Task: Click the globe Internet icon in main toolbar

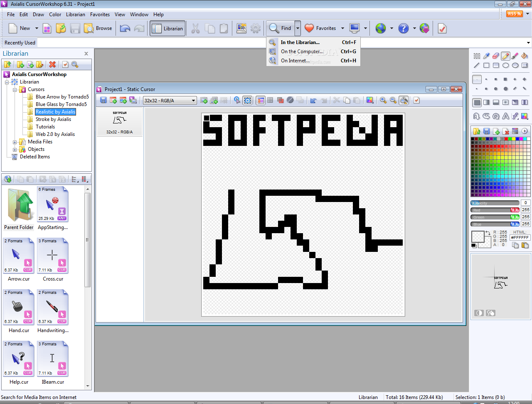Action: tap(381, 28)
